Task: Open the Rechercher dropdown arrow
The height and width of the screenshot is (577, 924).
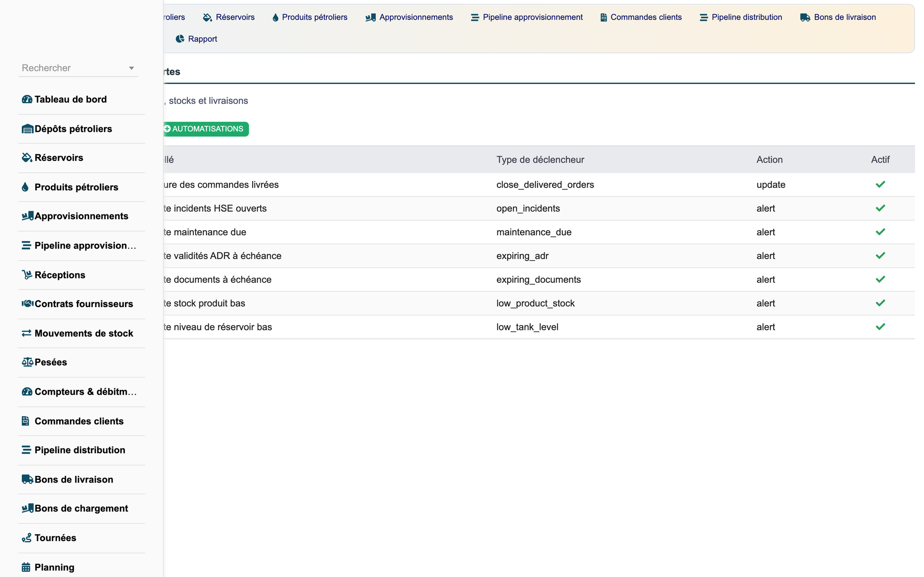Action: (132, 68)
